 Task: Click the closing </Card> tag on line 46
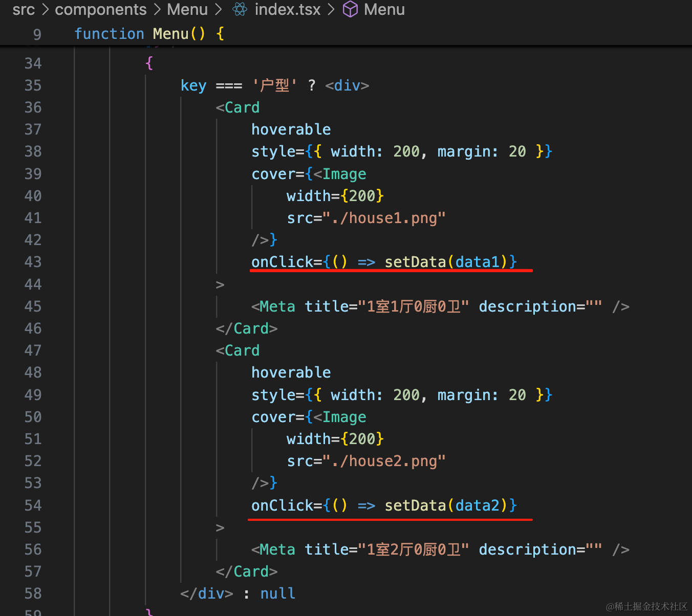(247, 328)
